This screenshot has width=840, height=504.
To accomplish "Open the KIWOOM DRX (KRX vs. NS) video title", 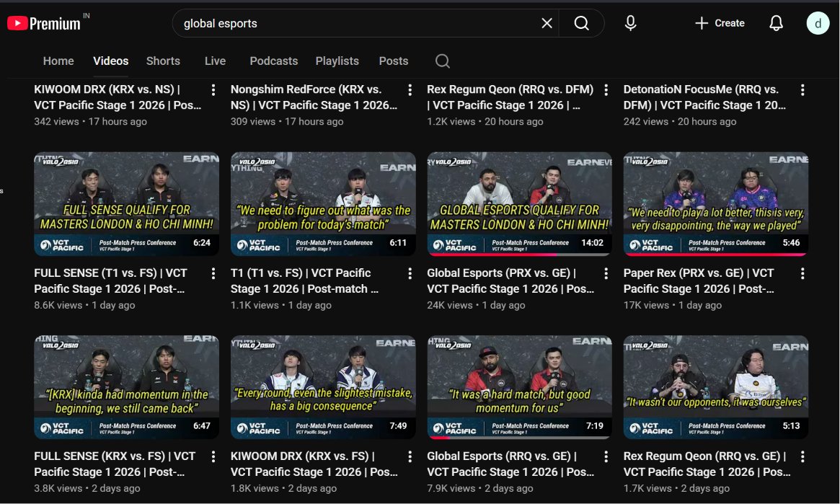I will pyautogui.click(x=118, y=97).
